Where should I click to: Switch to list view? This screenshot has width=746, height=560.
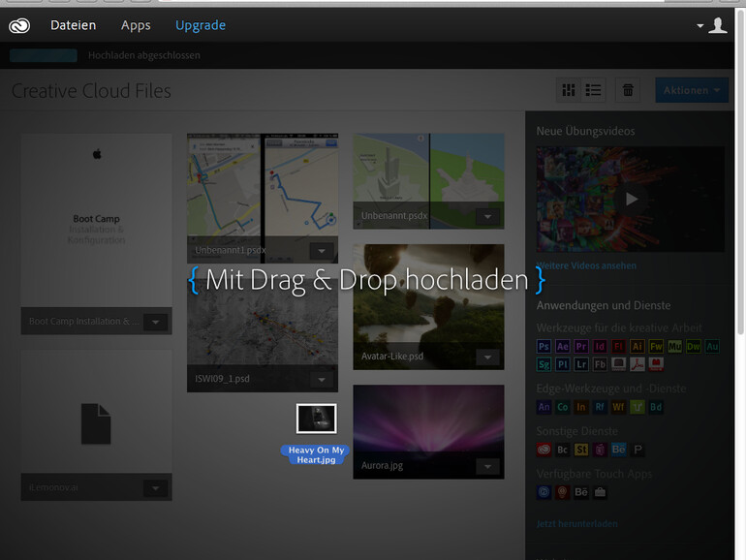(x=593, y=90)
